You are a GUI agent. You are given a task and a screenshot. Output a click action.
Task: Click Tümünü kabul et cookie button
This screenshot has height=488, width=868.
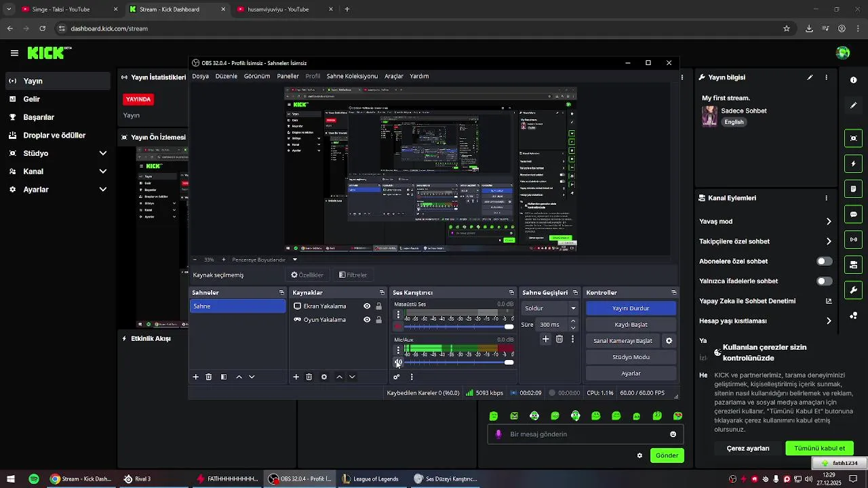coord(819,448)
